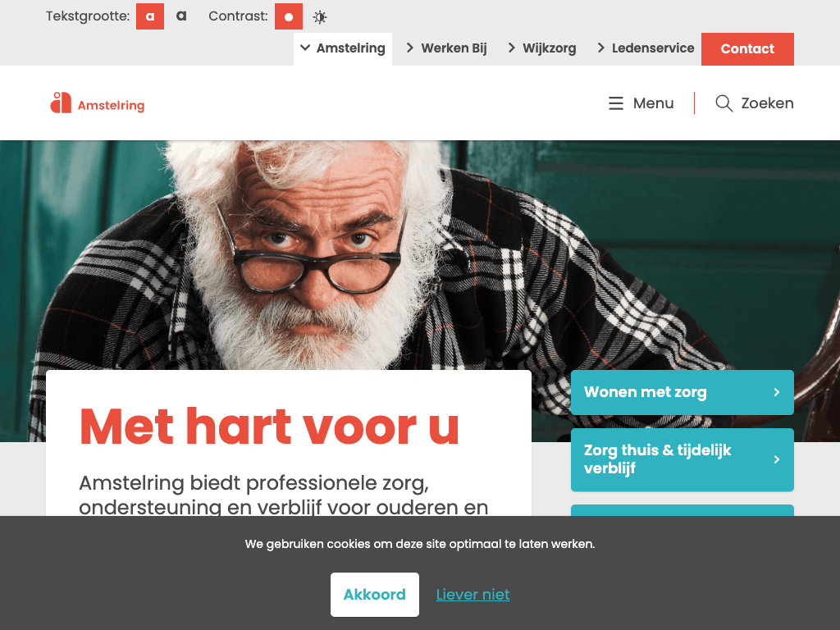Select the small text size option
The image size is (840, 630).
(150, 16)
